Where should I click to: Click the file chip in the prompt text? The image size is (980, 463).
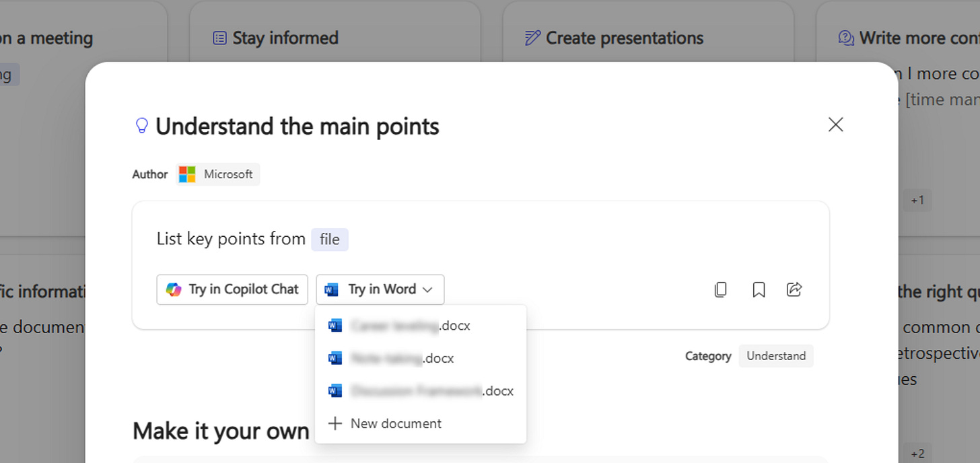pyautogui.click(x=330, y=239)
